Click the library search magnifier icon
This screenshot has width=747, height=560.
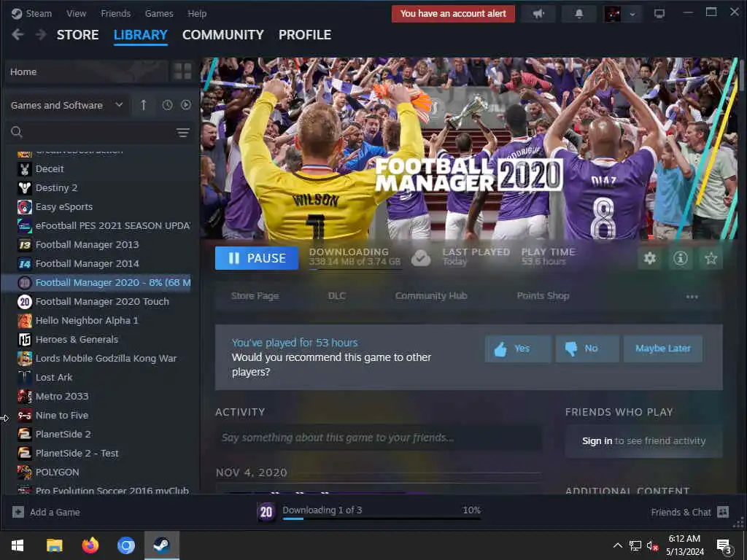point(17,132)
